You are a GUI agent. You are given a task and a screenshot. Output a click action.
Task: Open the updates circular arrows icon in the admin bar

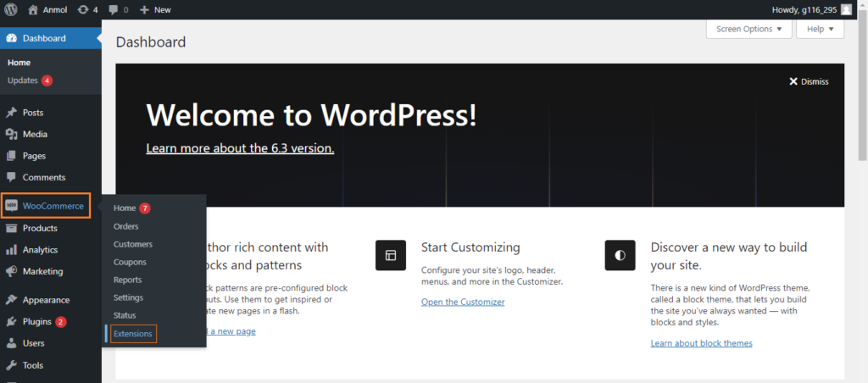coord(83,9)
